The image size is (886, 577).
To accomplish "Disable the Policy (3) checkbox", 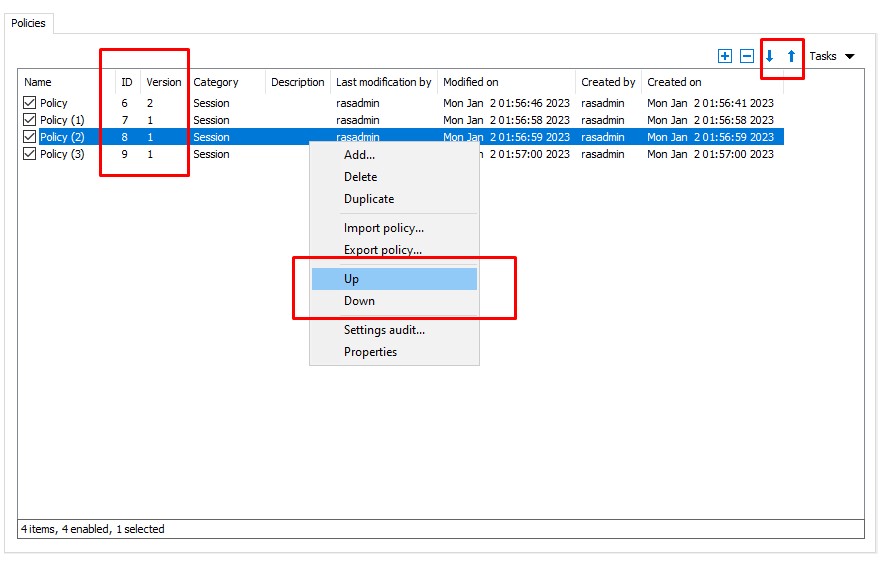I will (29, 154).
